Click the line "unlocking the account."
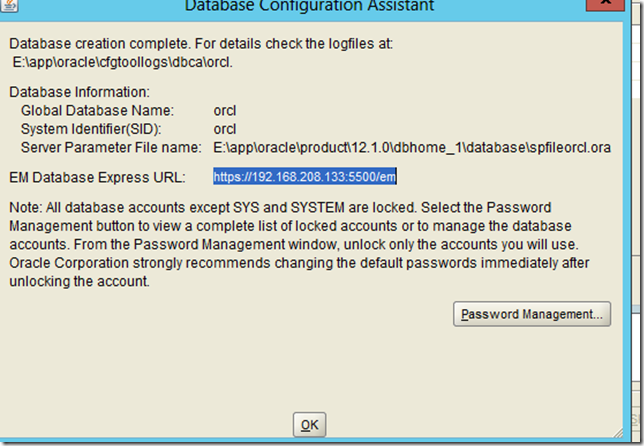This screenshot has width=644, height=446. coord(80,282)
